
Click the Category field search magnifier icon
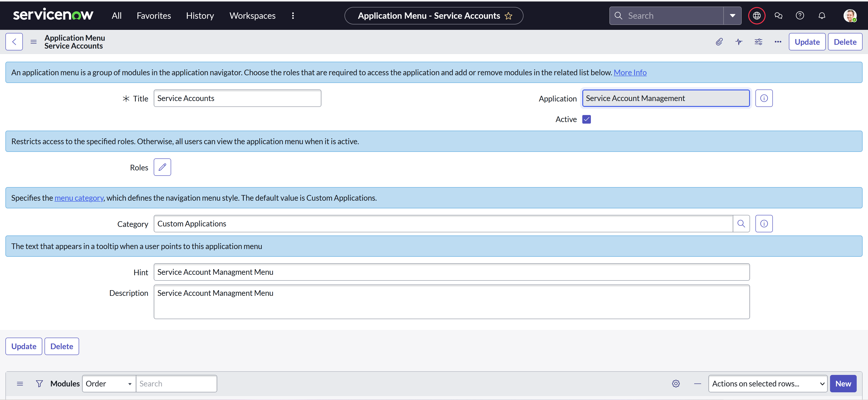[x=741, y=224]
